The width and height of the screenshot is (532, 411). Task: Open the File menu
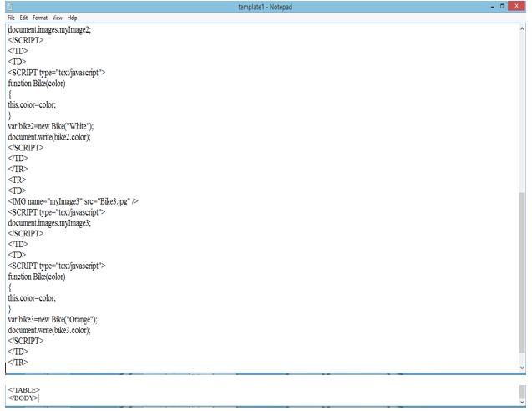pos(11,18)
